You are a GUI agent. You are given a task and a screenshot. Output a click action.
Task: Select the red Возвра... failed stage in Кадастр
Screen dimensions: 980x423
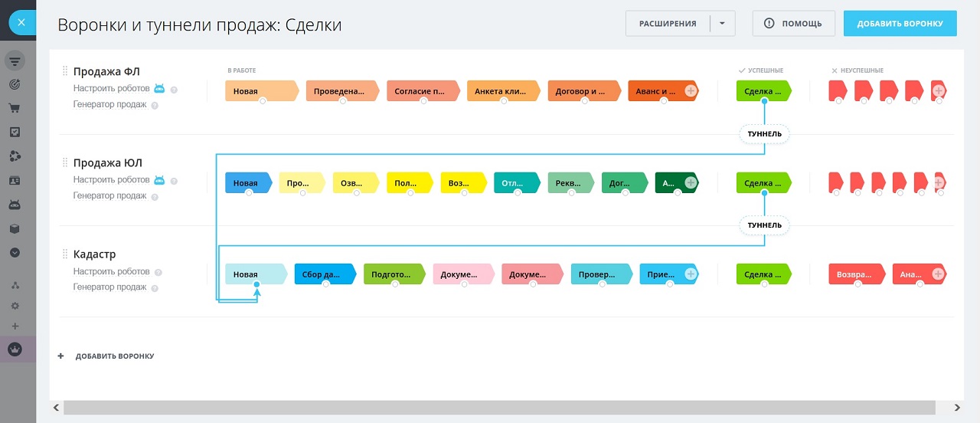(857, 274)
